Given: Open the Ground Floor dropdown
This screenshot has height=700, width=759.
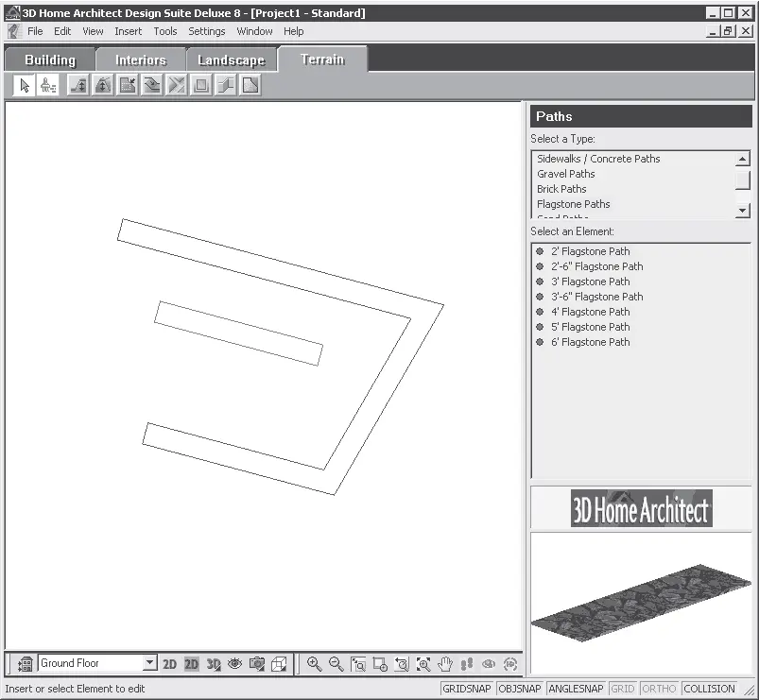Looking at the screenshot, I should coord(150,663).
